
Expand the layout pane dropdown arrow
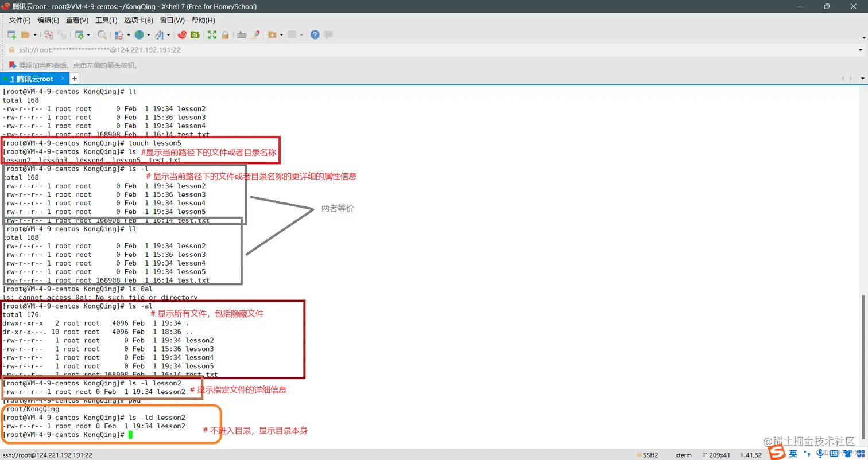pos(301,35)
